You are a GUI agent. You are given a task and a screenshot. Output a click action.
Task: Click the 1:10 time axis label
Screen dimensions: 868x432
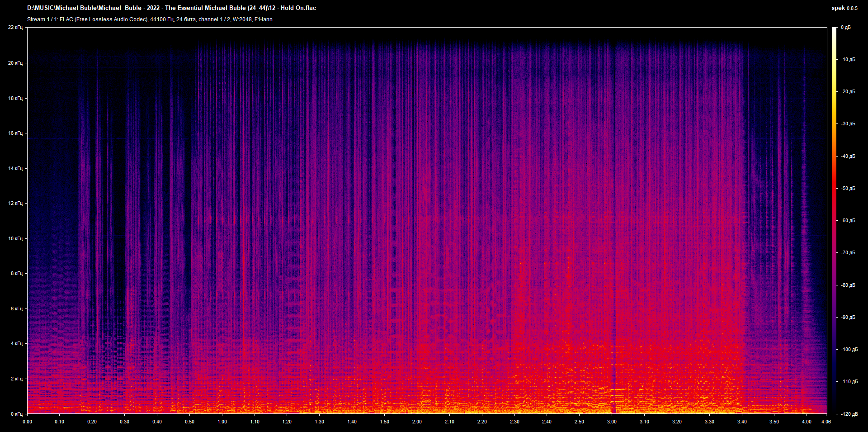click(255, 422)
